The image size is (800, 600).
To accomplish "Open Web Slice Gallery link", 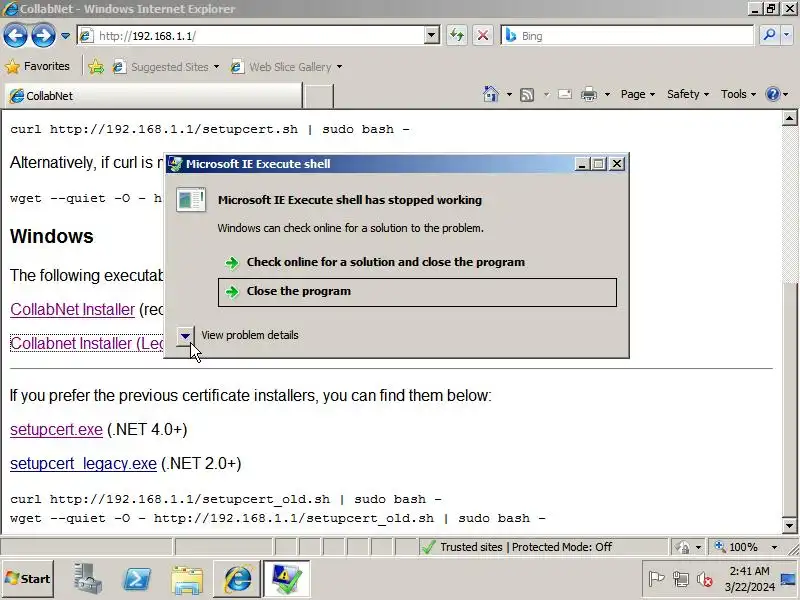I will (286, 67).
